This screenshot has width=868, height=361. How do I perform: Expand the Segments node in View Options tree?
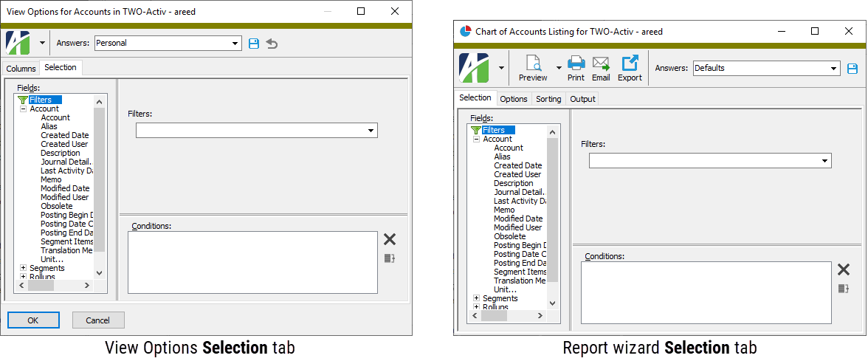click(24, 269)
